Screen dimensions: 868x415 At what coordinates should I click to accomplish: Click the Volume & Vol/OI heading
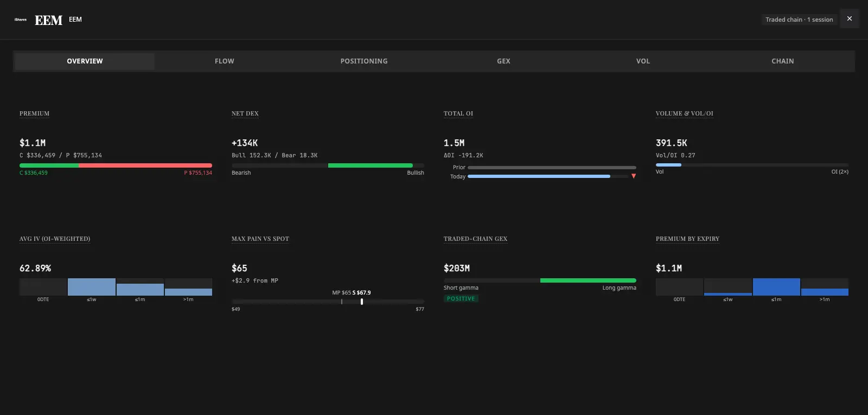pos(685,113)
